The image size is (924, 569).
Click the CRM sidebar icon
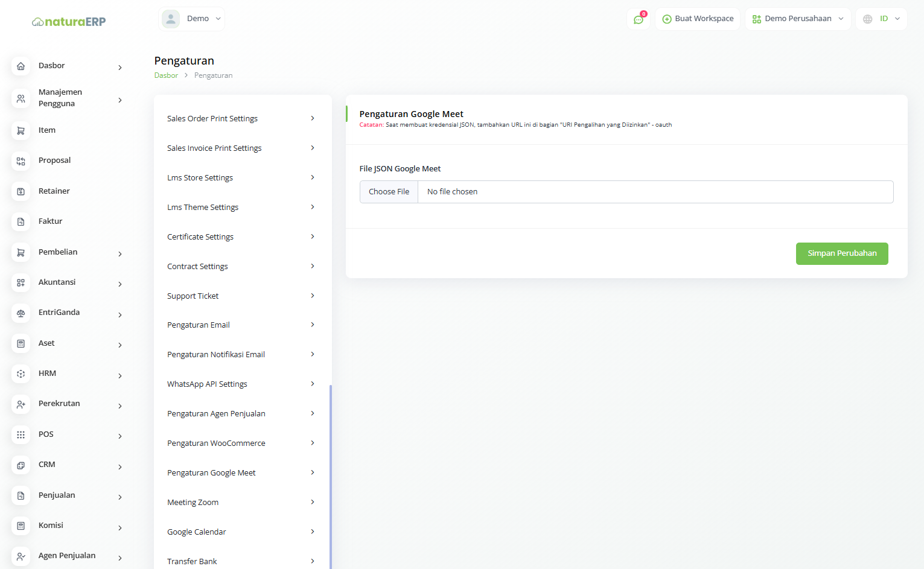[21, 465]
